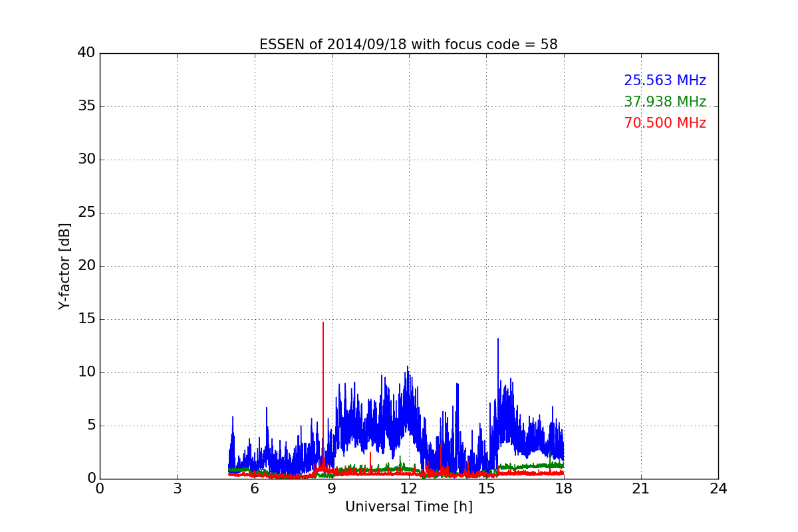798x532 pixels.
Task: Select the red 70.500 MHz legend label
Action: pos(665,123)
